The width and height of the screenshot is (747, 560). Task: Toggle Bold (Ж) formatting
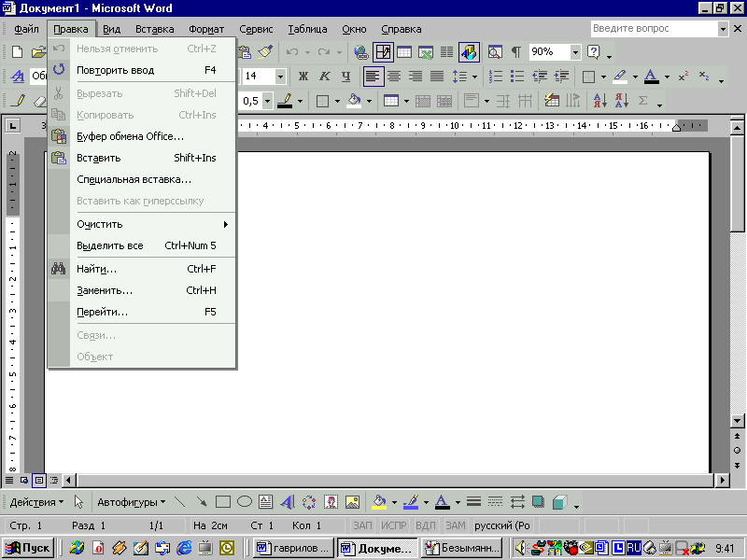coord(303,77)
